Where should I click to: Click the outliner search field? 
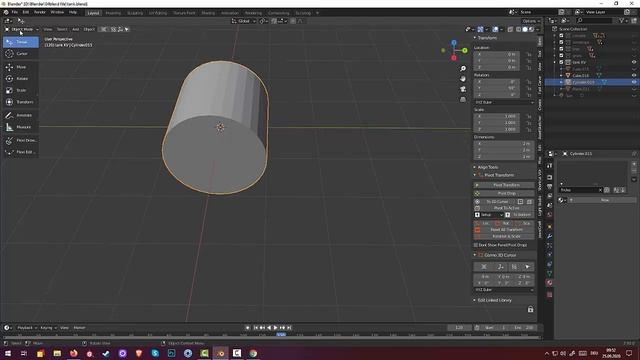[x=594, y=20]
